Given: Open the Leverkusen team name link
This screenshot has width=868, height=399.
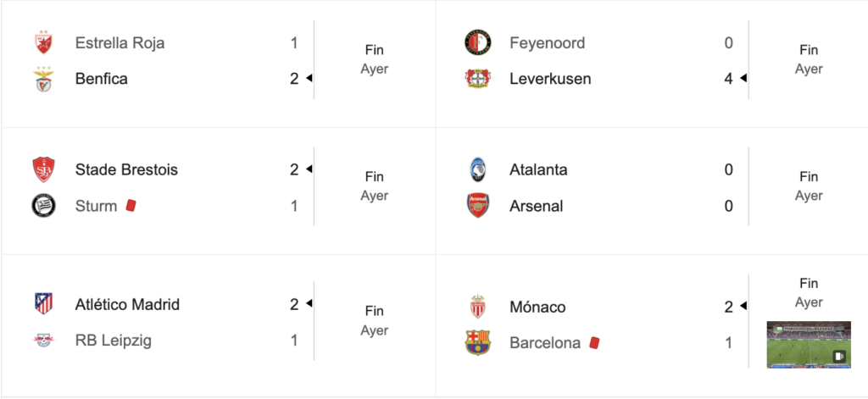Looking at the screenshot, I should (x=550, y=79).
